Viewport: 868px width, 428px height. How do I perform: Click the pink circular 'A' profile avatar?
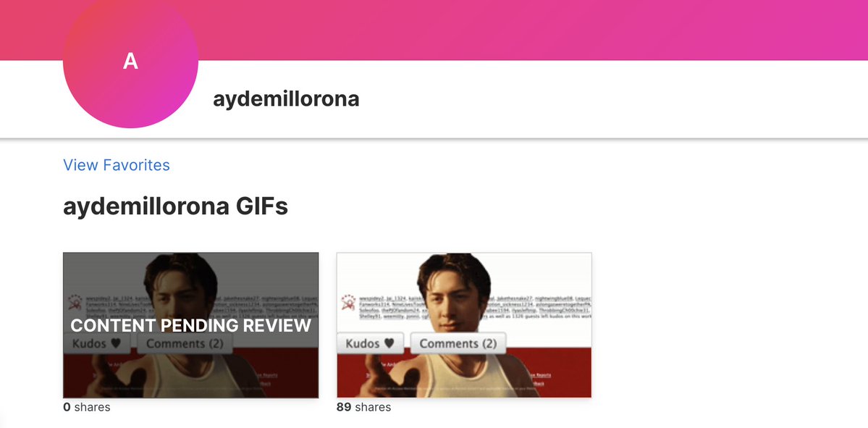130,61
